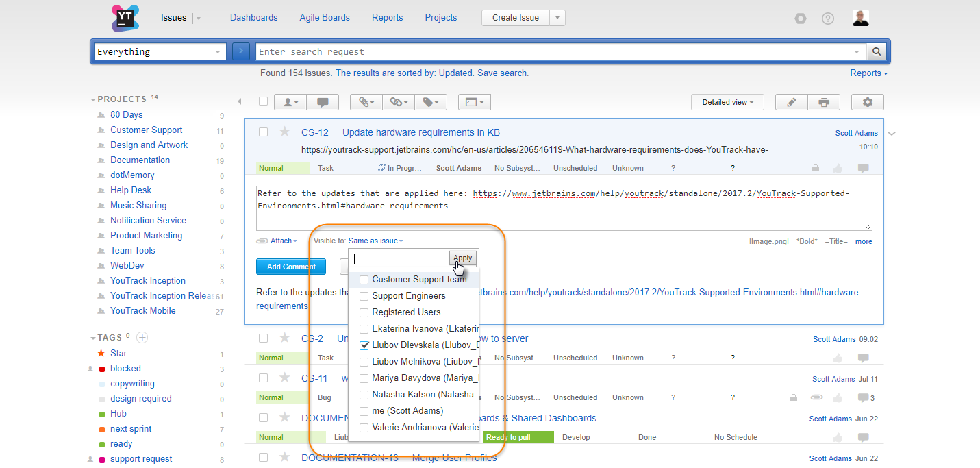Open the printer icon in the toolbar
The height and width of the screenshot is (468, 980).
[x=824, y=102]
